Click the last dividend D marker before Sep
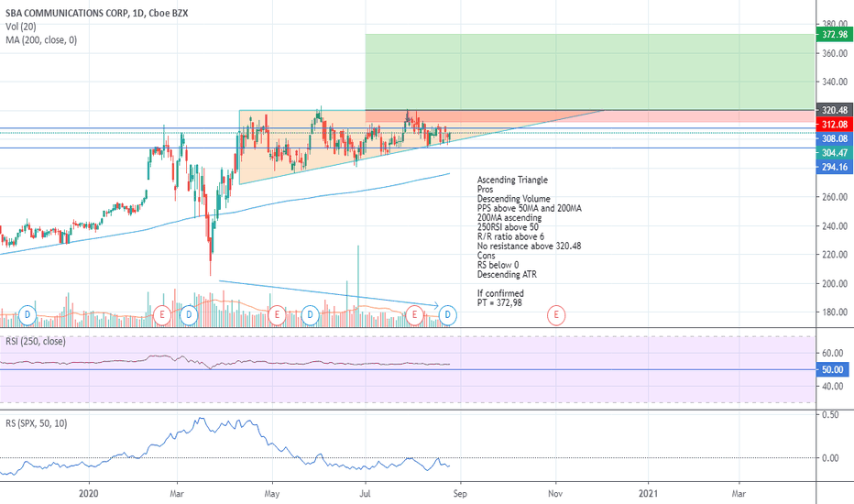 tap(448, 315)
